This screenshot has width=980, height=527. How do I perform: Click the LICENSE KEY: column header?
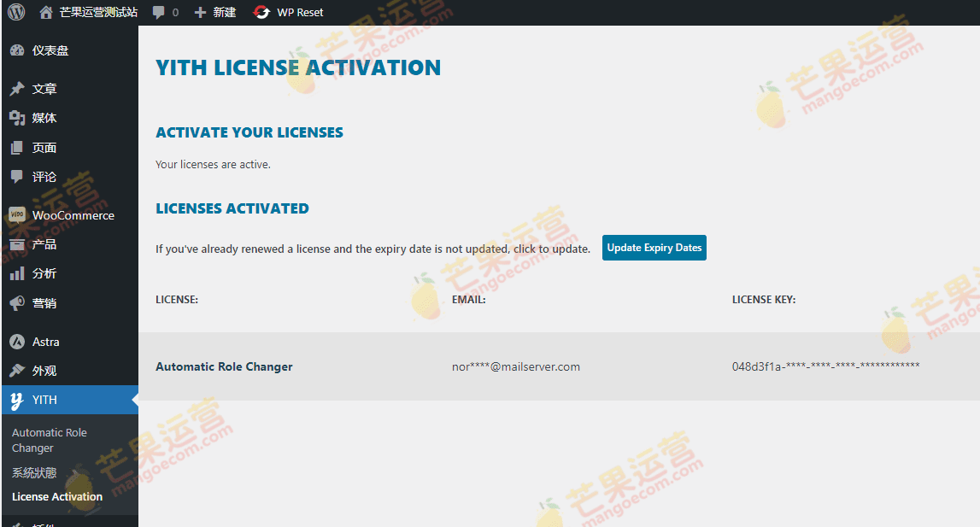764,300
